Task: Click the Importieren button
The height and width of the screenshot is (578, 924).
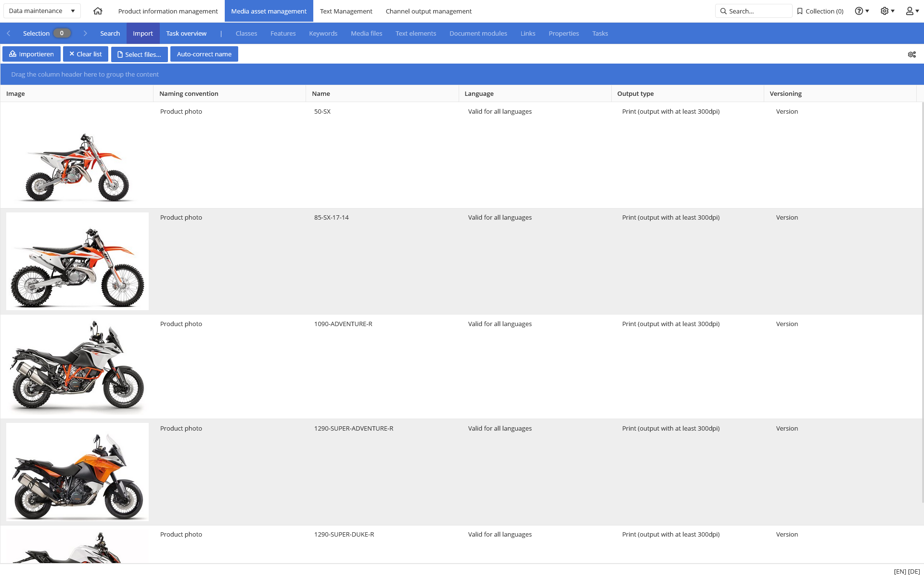Action: click(x=31, y=54)
